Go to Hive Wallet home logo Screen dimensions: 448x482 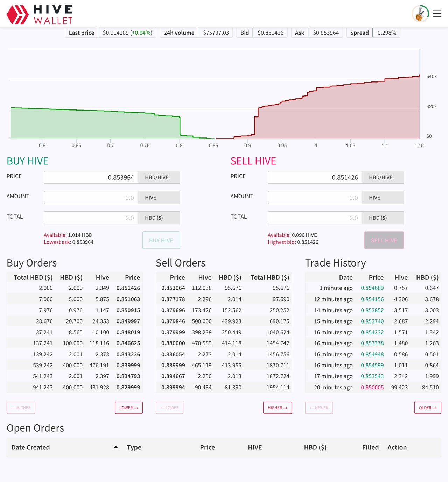click(x=40, y=15)
